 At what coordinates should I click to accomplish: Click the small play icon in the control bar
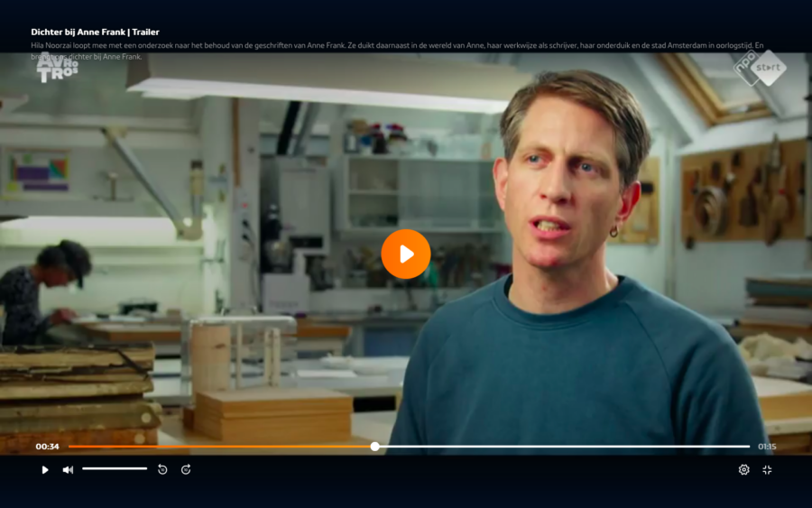(x=45, y=470)
